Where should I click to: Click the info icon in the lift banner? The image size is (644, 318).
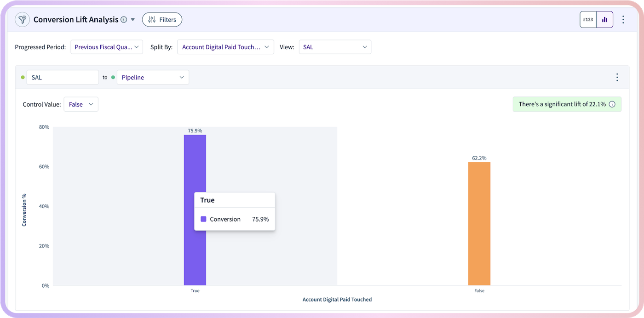612,104
